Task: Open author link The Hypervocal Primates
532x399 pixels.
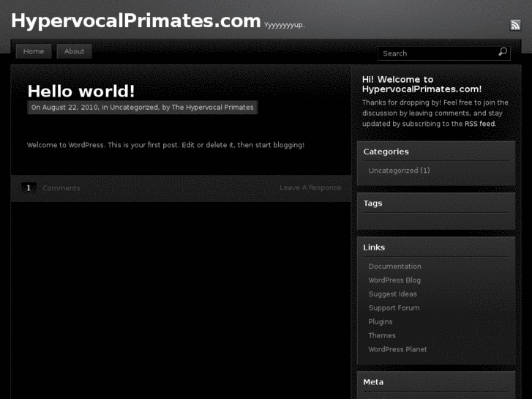Action: [212, 108]
